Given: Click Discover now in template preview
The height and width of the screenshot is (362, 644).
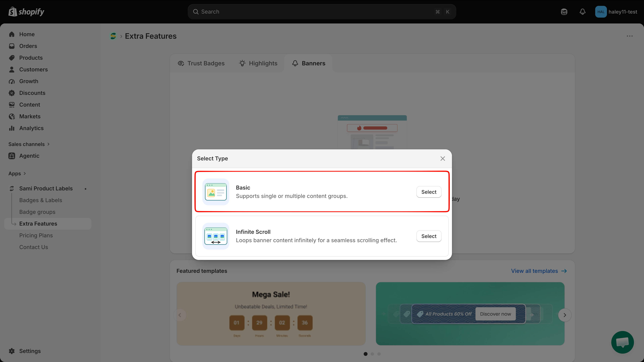Looking at the screenshot, I should tap(495, 314).
